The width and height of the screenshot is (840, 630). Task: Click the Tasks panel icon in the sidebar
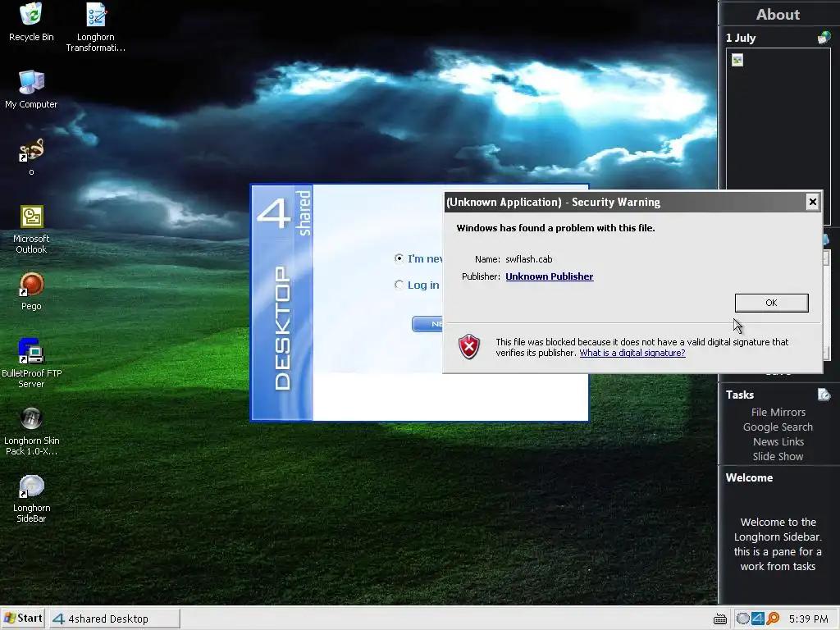[x=824, y=395]
